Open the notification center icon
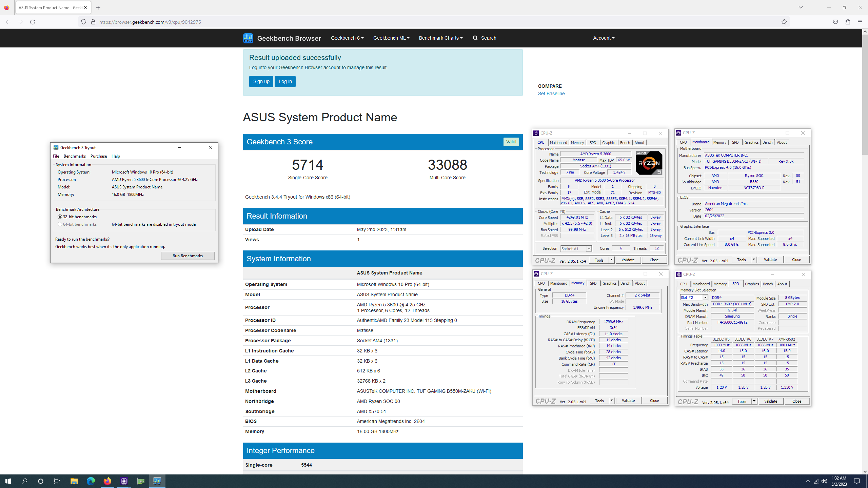Viewport: 868px width, 488px height. pyautogui.click(x=857, y=481)
